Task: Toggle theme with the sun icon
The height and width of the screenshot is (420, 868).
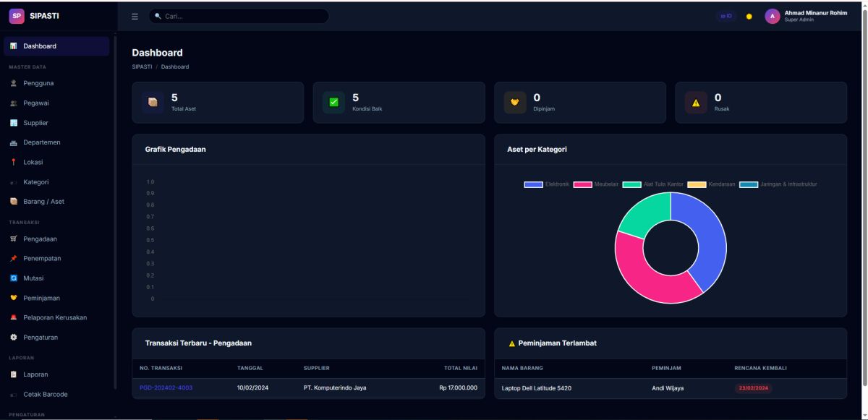Action: 749,14
